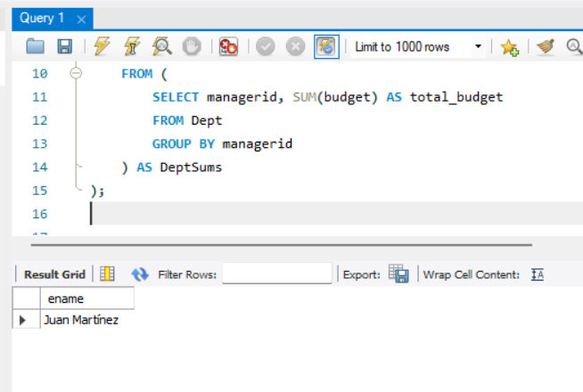Refresh the result grid data
583x392 pixels.
click(140, 274)
